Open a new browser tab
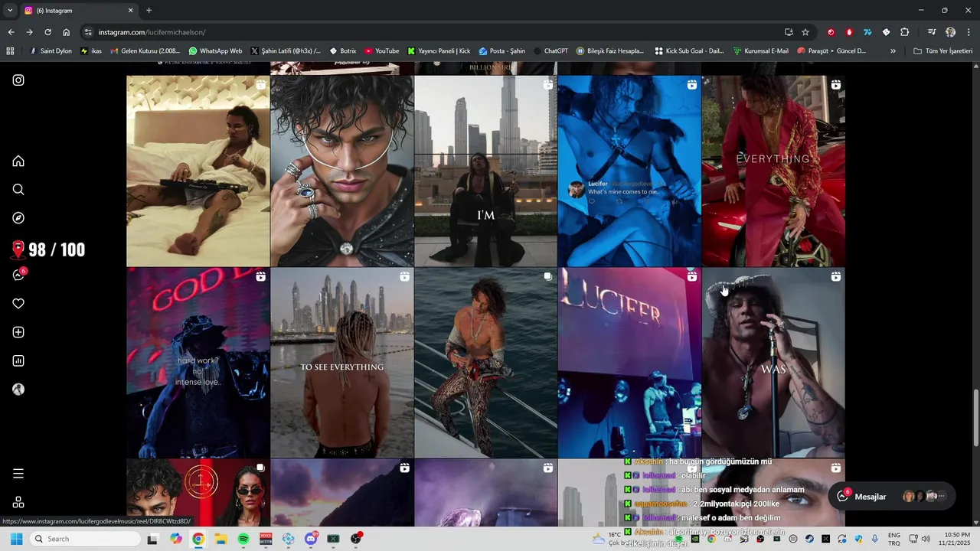The width and height of the screenshot is (980, 551). (x=149, y=11)
